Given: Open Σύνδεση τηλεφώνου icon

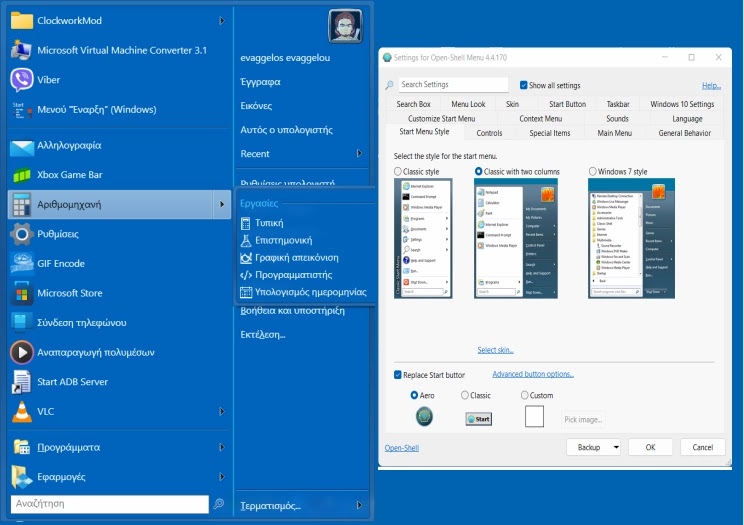Looking at the screenshot, I should (x=21, y=323).
